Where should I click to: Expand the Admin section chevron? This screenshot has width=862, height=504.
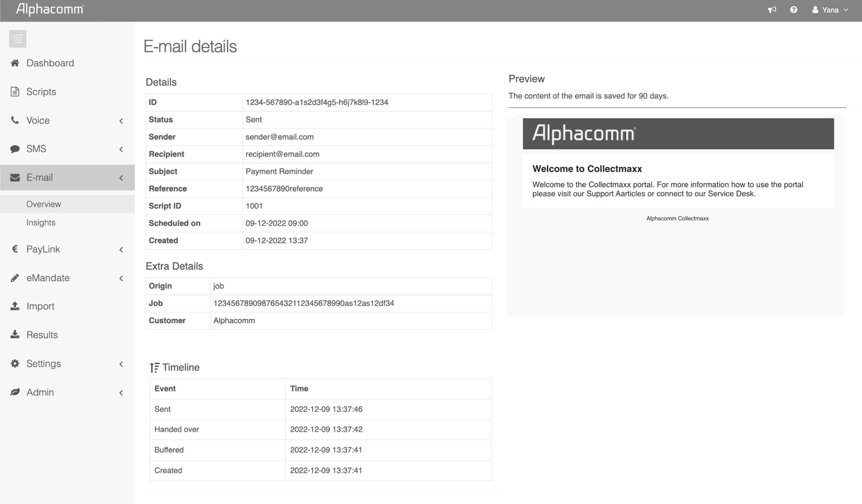pyautogui.click(x=121, y=393)
